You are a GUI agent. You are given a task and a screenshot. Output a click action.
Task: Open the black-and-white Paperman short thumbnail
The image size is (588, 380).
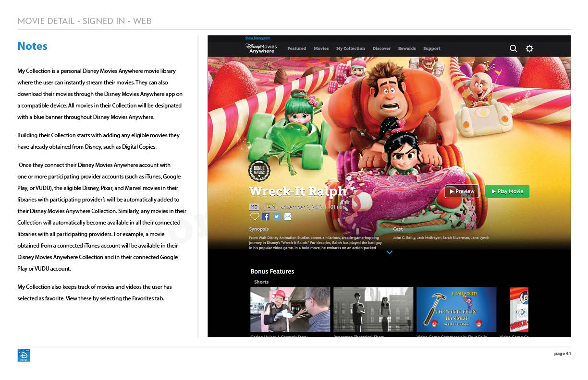pyautogui.click(x=373, y=309)
